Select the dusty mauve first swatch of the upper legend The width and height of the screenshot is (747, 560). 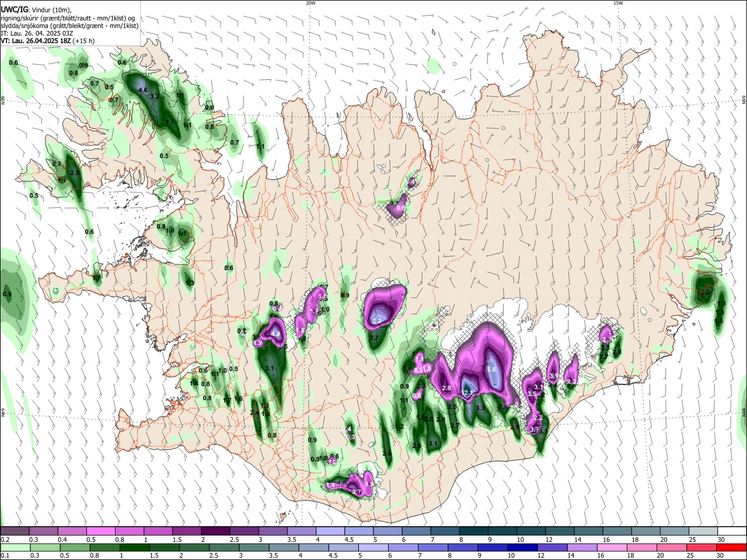pos(15,531)
